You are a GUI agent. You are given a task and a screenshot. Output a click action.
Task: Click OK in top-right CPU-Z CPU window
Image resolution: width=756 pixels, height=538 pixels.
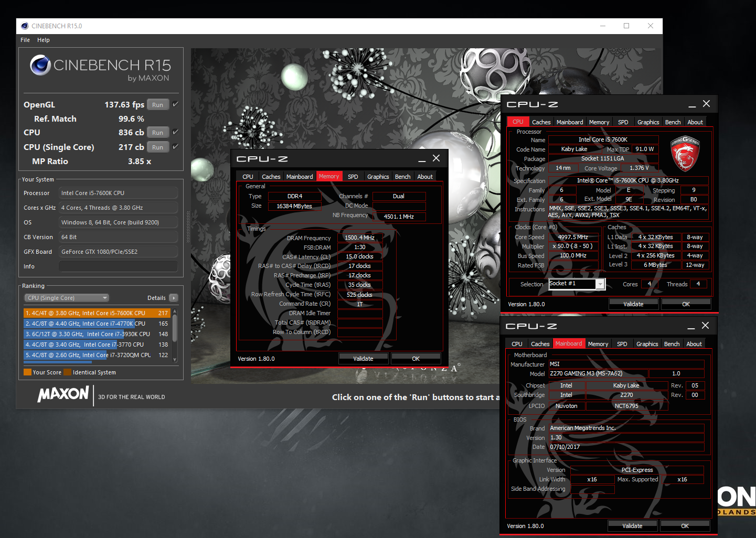tap(686, 304)
